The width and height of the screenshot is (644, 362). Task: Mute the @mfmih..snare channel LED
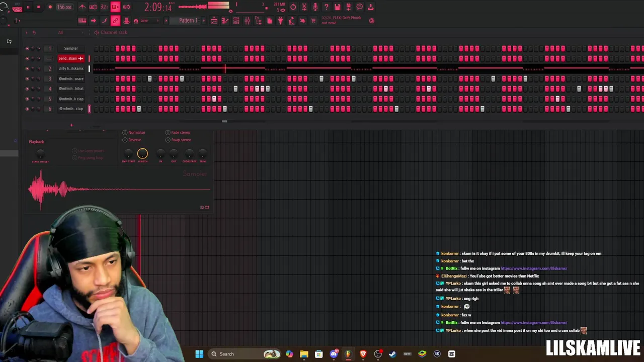click(x=27, y=78)
